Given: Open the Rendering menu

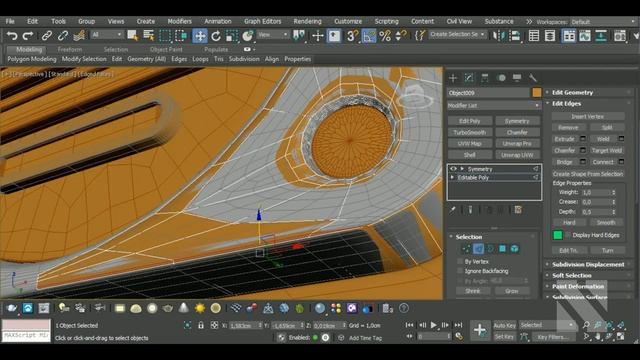Looking at the screenshot, I should tap(307, 21).
